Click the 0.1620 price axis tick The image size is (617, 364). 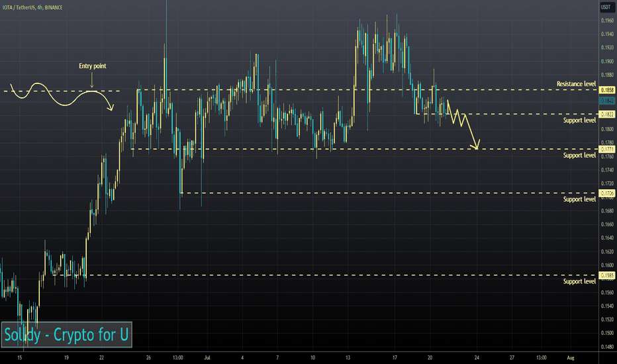coord(607,251)
